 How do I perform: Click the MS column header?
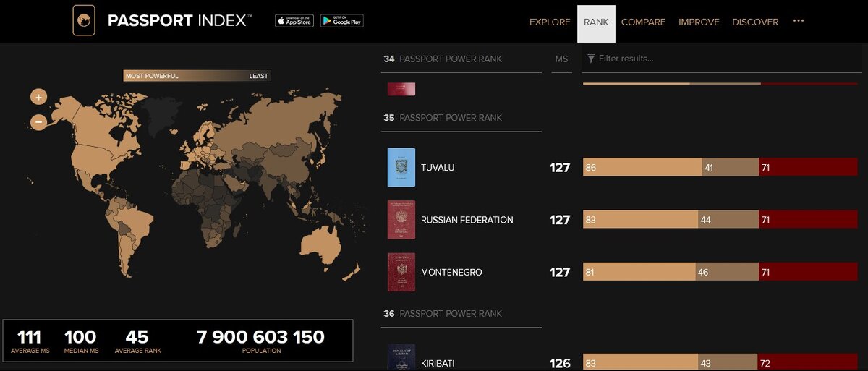pyautogui.click(x=561, y=59)
